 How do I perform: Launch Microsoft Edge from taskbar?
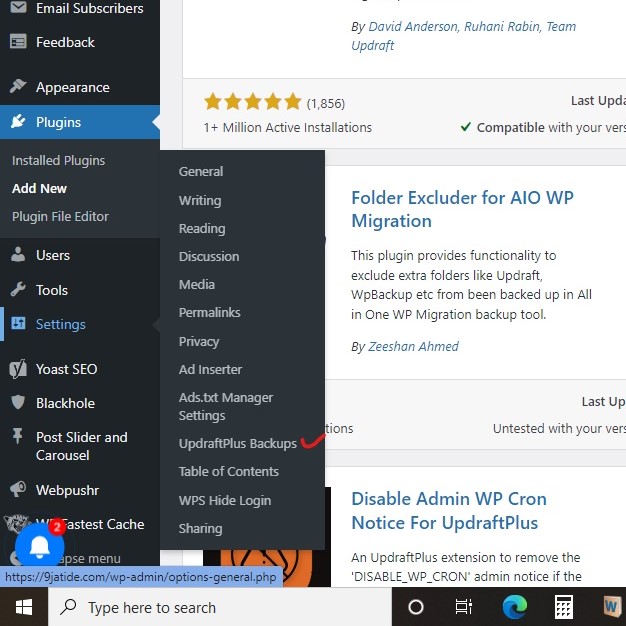point(514,607)
